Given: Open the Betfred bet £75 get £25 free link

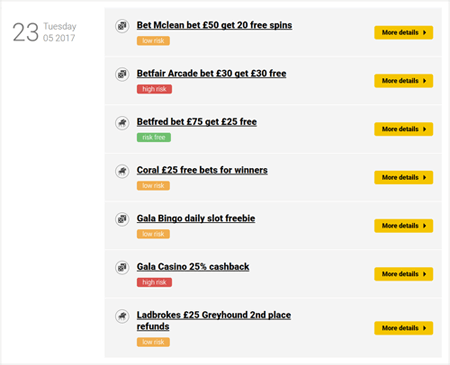Looking at the screenshot, I should click(x=197, y=122).
